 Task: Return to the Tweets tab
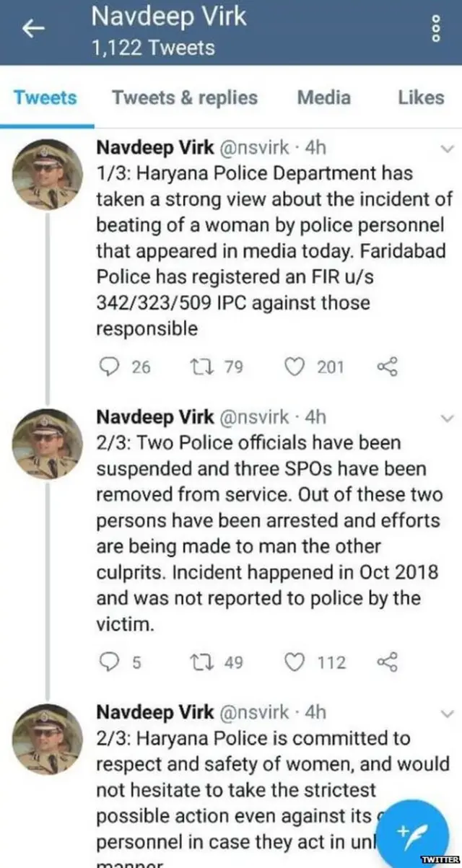tap(45, 98)
